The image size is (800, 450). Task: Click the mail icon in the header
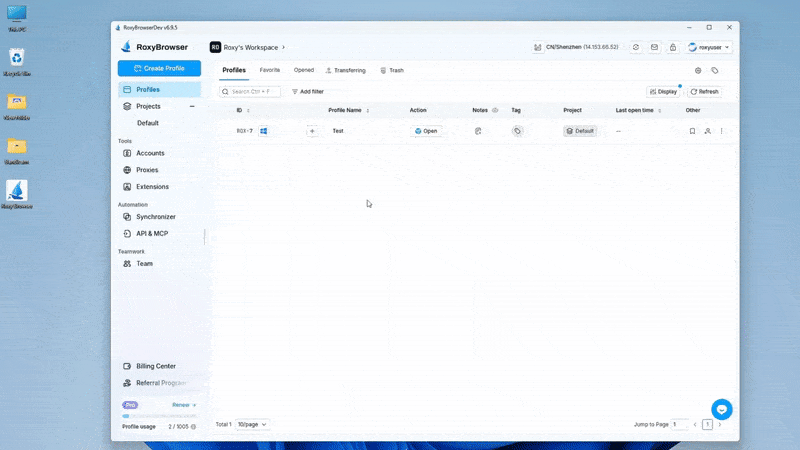(x=654, y=47)
